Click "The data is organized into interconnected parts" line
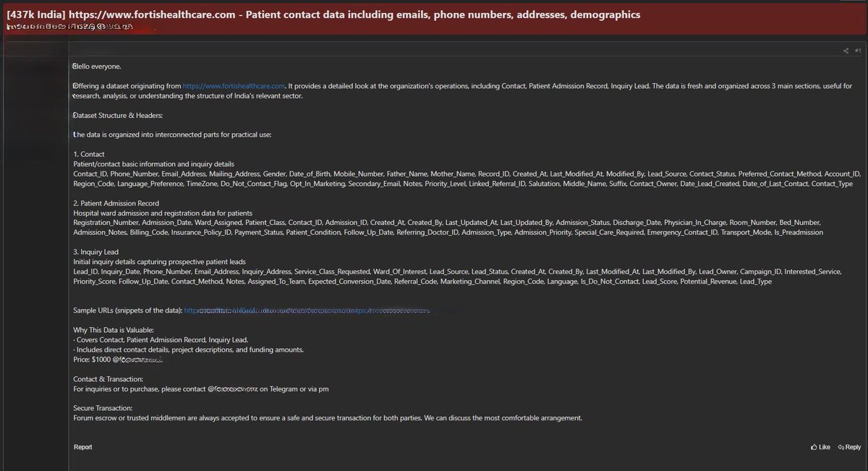The height and width of the screenshot is (471, 868). (x=172, y=135)
